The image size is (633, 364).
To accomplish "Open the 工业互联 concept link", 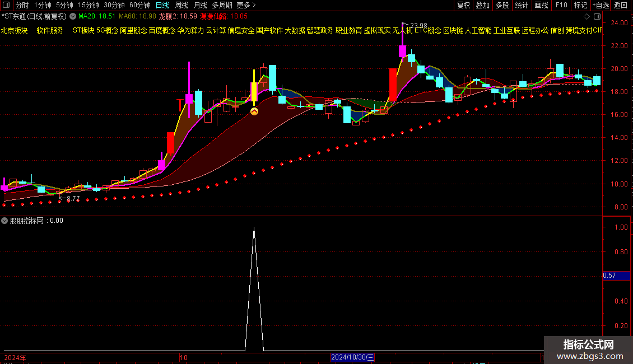I will (506, 30).
